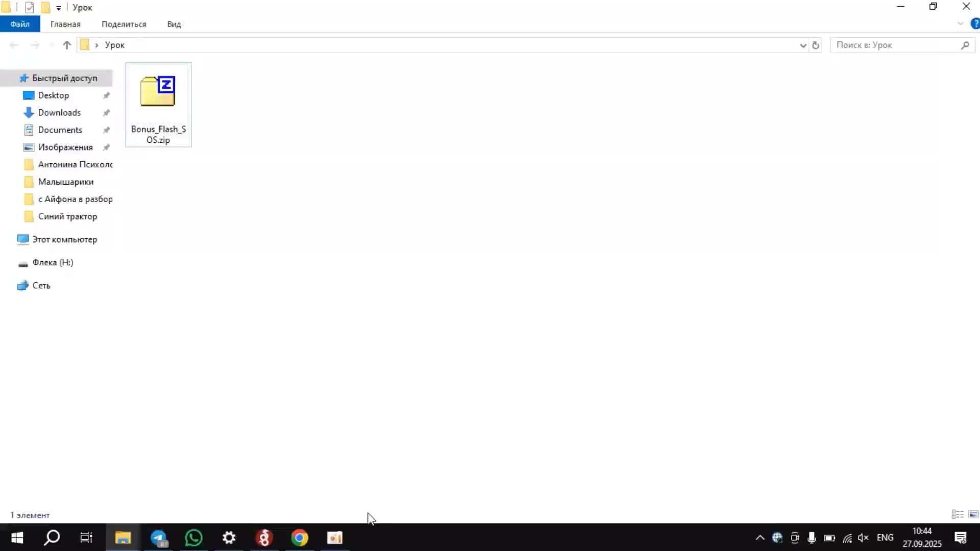This screenshot has height=551, width=980.
Task: Open the Вид ribbon tab
Action: click(x=174, y=24)
